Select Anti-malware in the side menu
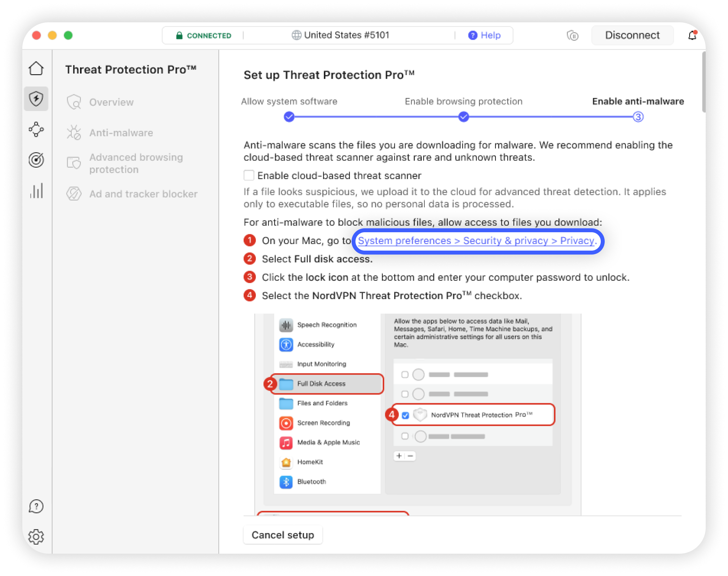 [121, 133]
